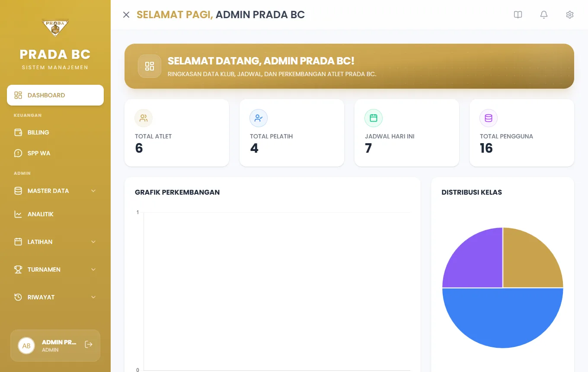Open the Jadwal Hari Ini value 7
588x372 pixels.
(x=368, y=148)
